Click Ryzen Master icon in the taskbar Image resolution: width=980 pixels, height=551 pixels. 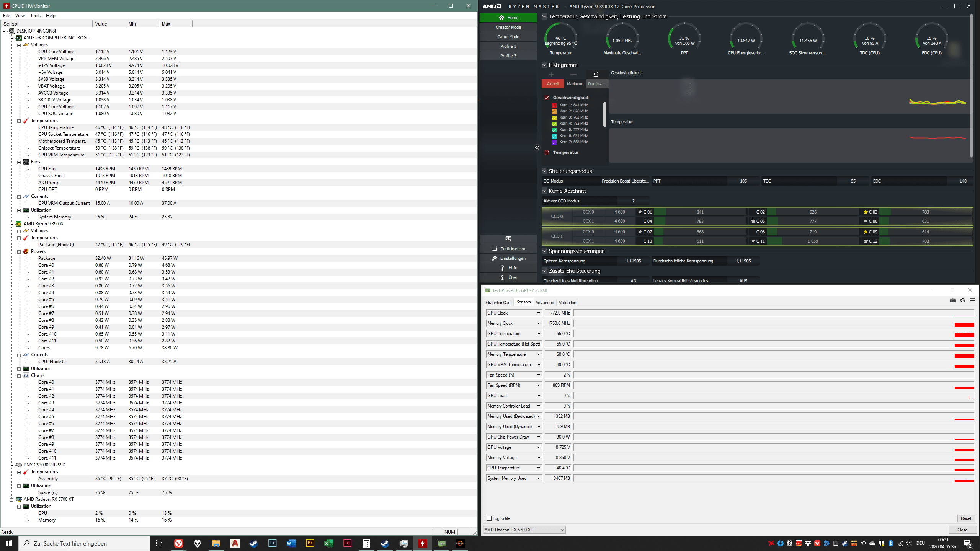tap(460, 543)
